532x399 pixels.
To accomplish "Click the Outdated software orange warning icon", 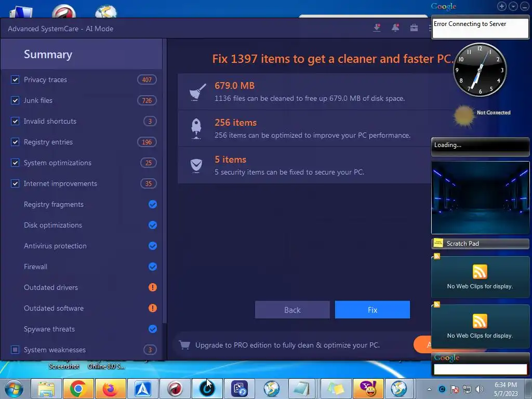I will pyautogui.click(x=153, y=308).
